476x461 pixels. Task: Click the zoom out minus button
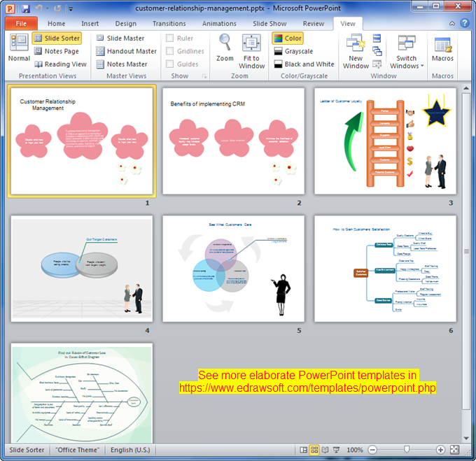click(372, 450)
